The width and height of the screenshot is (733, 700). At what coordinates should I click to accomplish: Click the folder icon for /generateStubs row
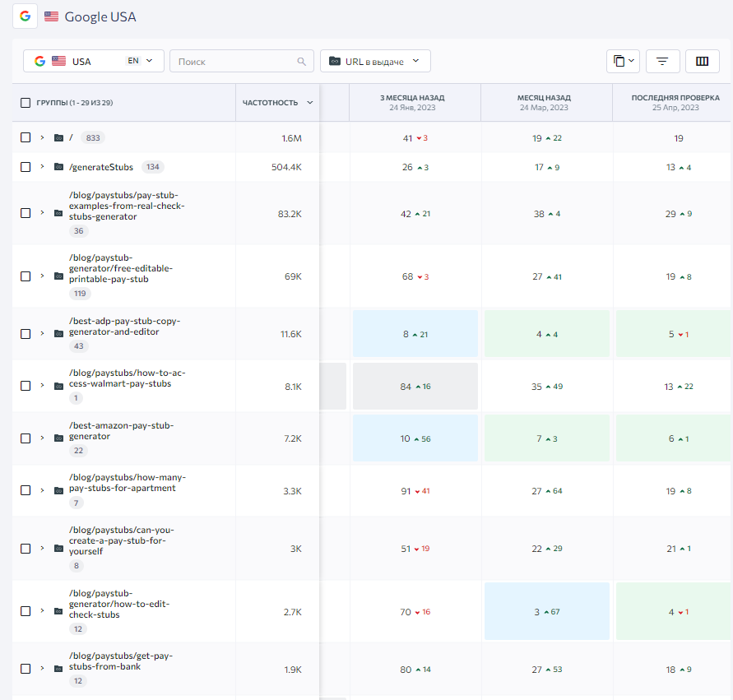click(58, 167)
